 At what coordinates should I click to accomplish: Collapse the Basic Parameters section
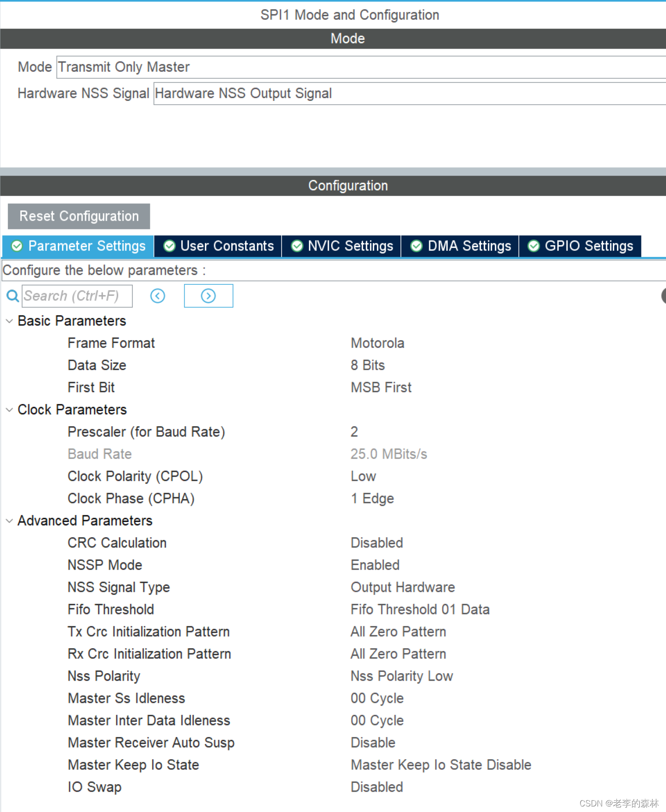tap(9, 321)
